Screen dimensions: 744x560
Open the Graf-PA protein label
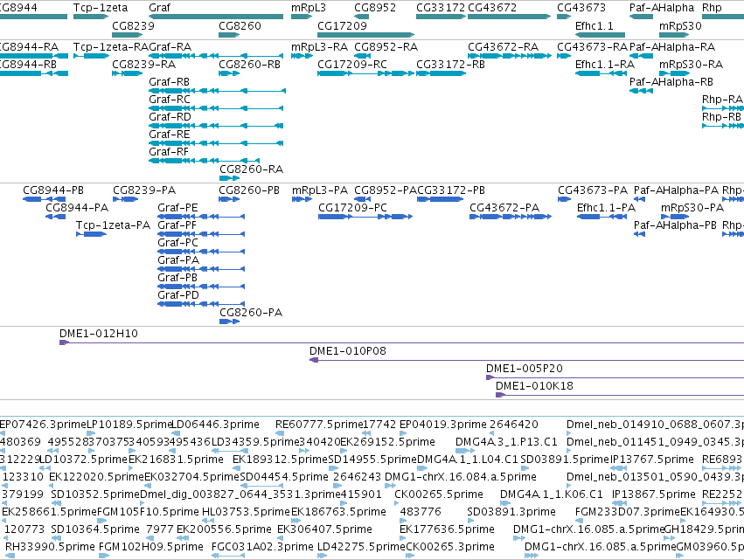point(178,259)
